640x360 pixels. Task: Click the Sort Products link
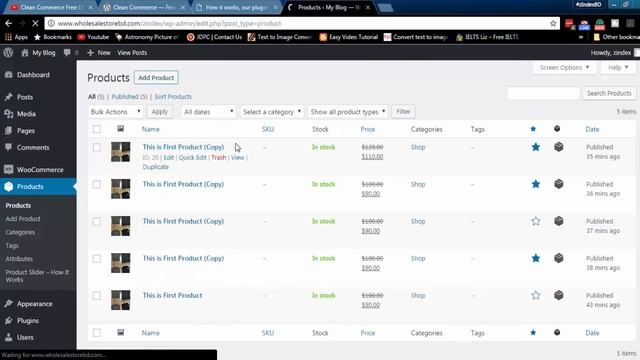[173, 97]
